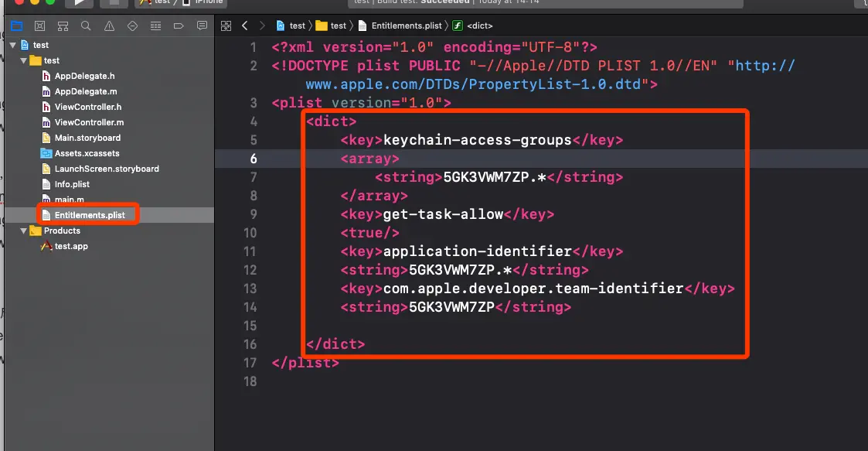868x451 pixels.
Task: Click the get-task-allow key text
Action: tap(444, 214)
